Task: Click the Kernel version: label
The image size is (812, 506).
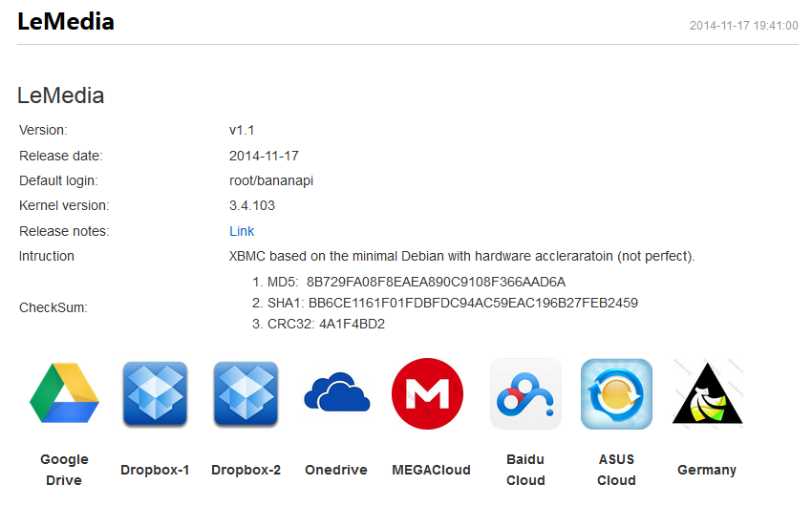Action: point(64,205)
